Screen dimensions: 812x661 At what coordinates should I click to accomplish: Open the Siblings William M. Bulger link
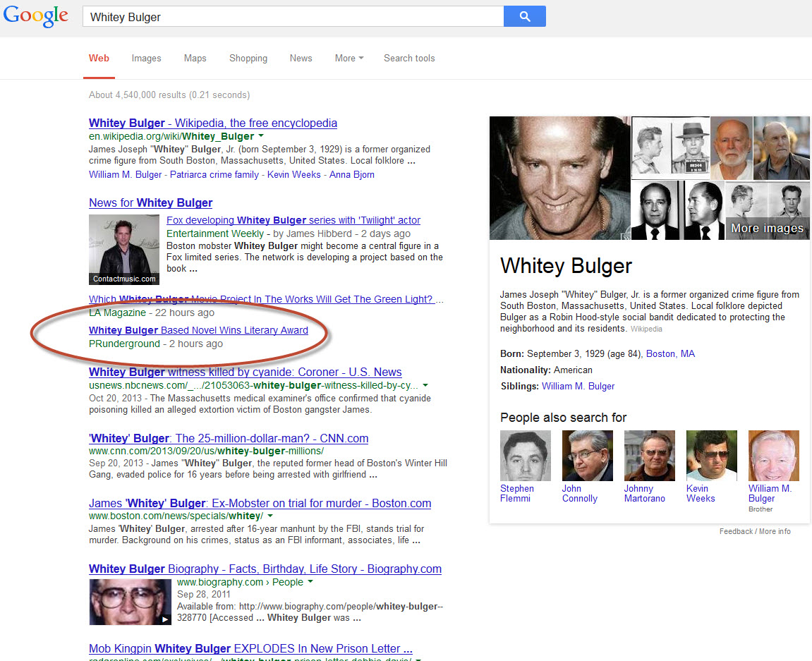point(578,387)
